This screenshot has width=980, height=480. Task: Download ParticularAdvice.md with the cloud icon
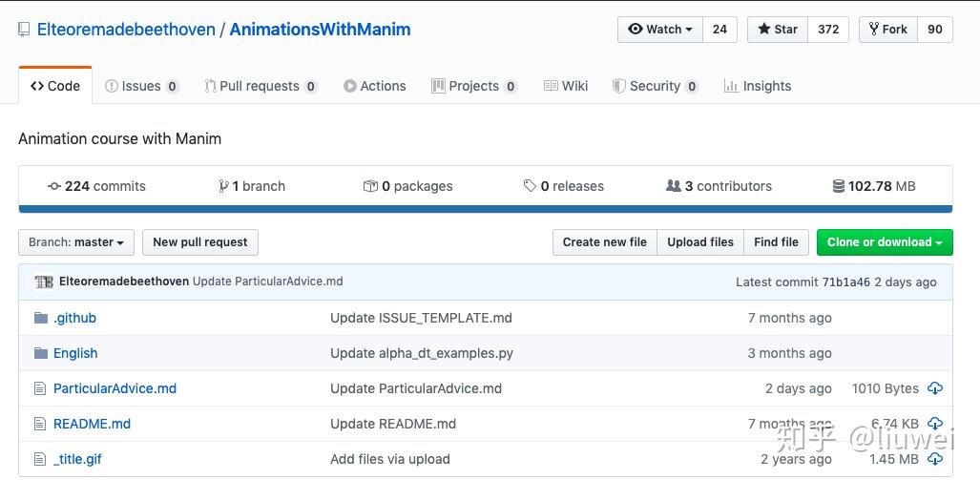tap(935, 388)
